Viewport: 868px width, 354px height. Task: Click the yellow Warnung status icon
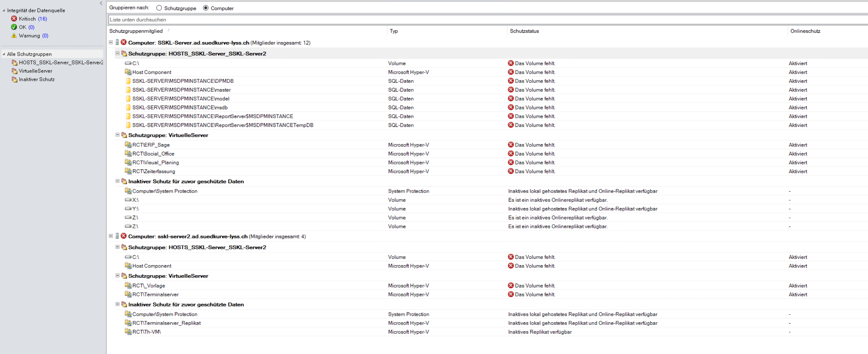(14, 35)
